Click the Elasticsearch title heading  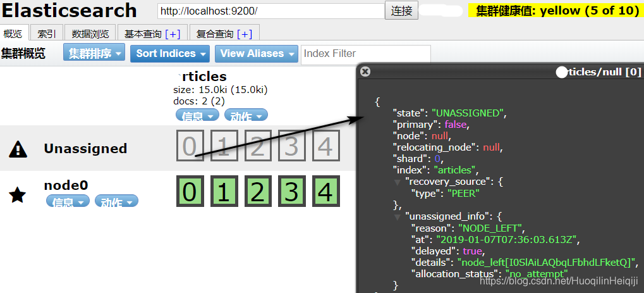pyautogui.click(x=69, y=10)
